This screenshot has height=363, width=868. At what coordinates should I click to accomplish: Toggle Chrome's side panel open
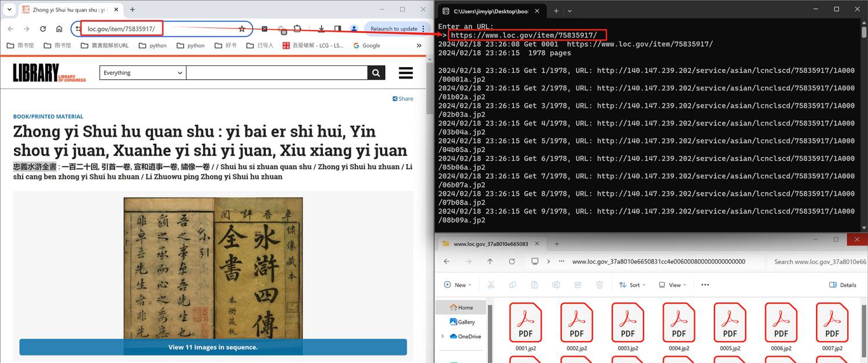(337, 28)
